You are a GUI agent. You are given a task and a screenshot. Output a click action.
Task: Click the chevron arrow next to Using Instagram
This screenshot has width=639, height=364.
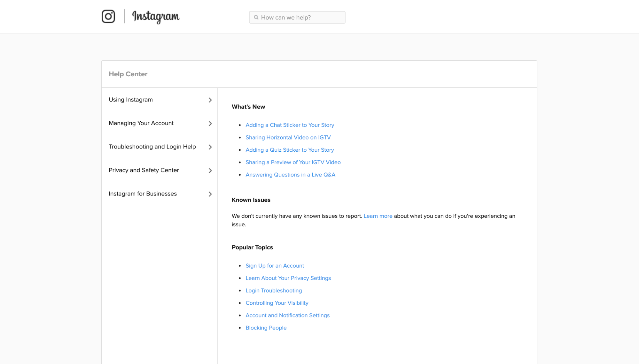click(210, 100)
